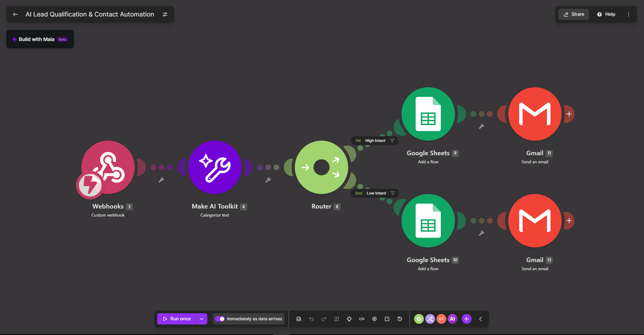
Task: Click the green flow control gear favorite
Action: (x=419, y=319)
